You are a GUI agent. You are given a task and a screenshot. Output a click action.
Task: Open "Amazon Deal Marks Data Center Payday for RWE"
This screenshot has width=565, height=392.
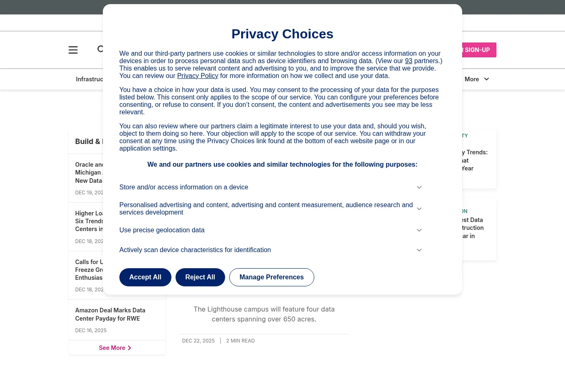pyautogui.click(x=110, y=314)
